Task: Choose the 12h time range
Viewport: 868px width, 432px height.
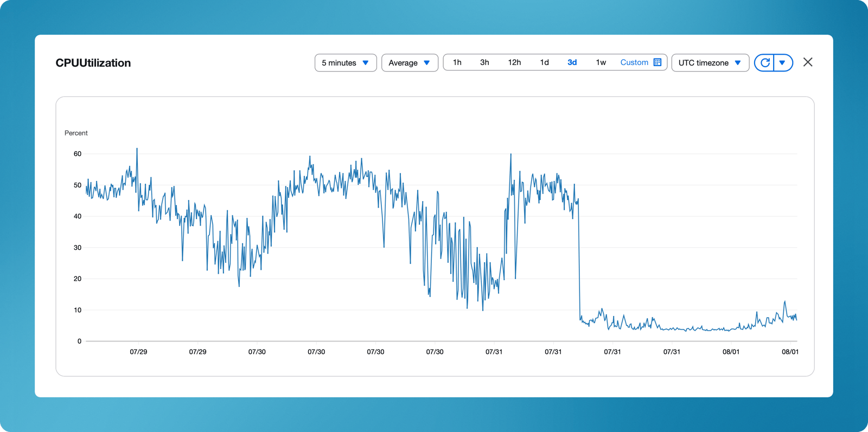Action: click(x=514, y=62)
